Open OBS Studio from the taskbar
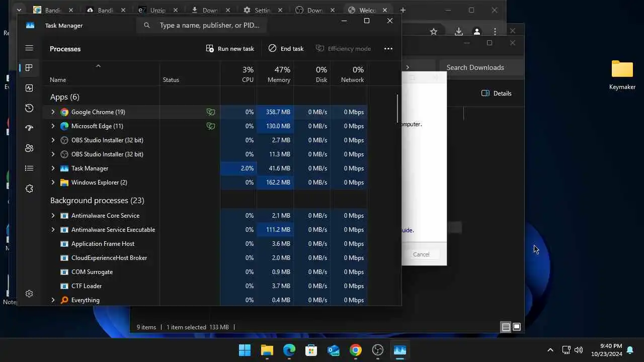 pos(378,350)
